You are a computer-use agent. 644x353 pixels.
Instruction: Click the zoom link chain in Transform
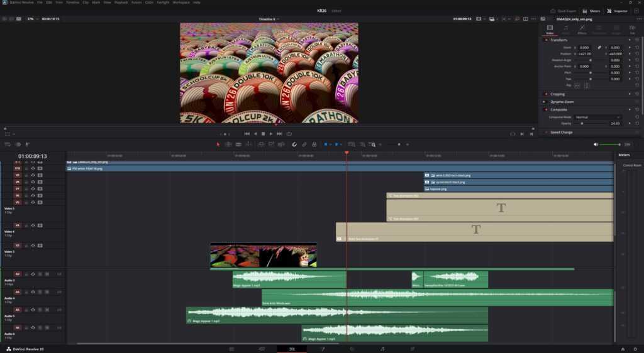pos(599,48)
